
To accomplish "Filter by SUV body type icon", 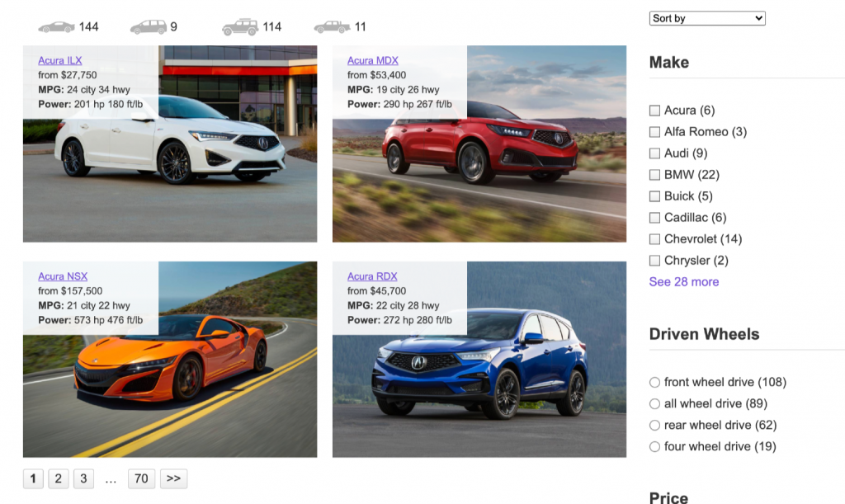I will [x=240, y=27].
